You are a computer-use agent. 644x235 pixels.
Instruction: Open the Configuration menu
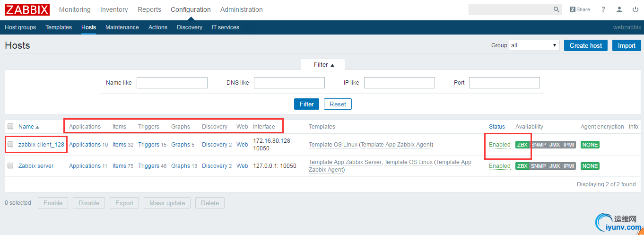(x=191, y=9)
